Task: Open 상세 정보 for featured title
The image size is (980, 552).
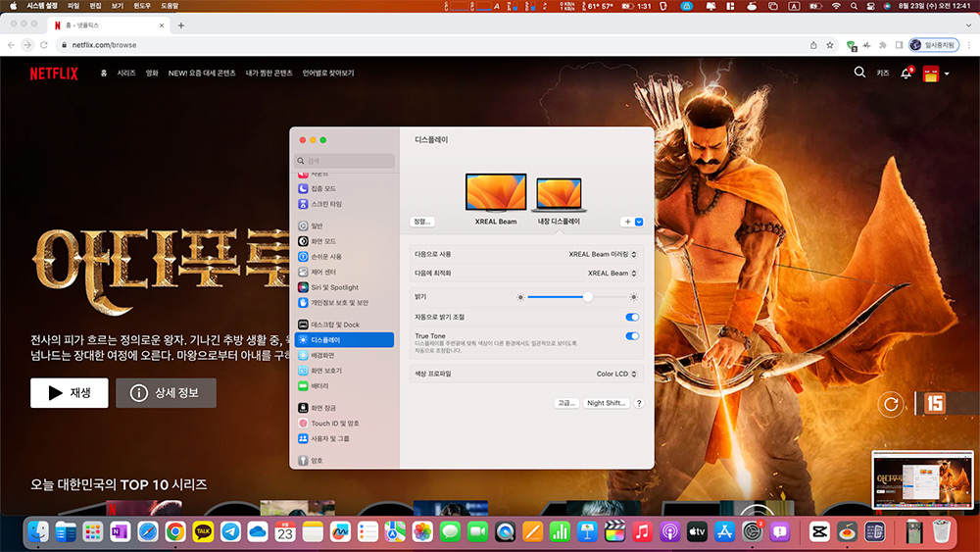Action: (x=167, y=393)
